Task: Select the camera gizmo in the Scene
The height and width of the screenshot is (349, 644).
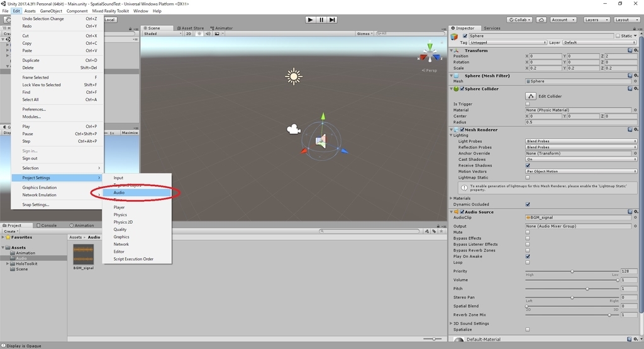Action: 293,130
